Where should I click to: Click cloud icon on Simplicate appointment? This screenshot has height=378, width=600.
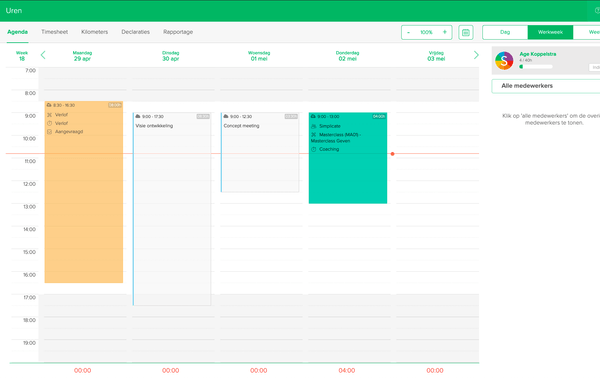point(313,116)
